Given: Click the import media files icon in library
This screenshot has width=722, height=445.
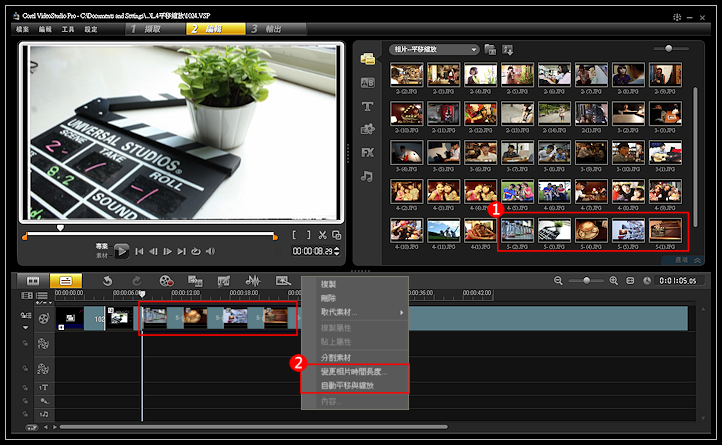Looking at the screenshot, I should 507,49.
